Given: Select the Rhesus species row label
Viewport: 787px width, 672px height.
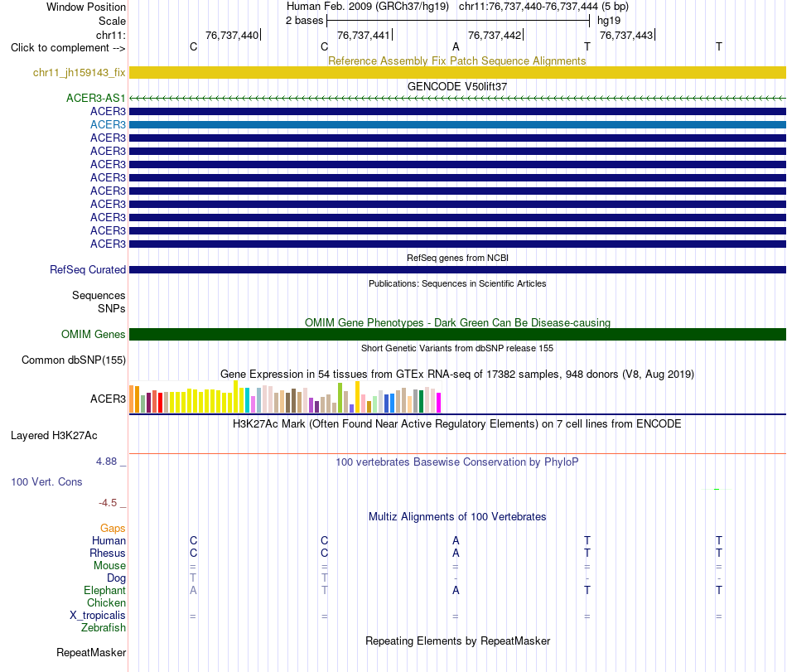Looking at the screenshot, I should click(x=108, y=553).
